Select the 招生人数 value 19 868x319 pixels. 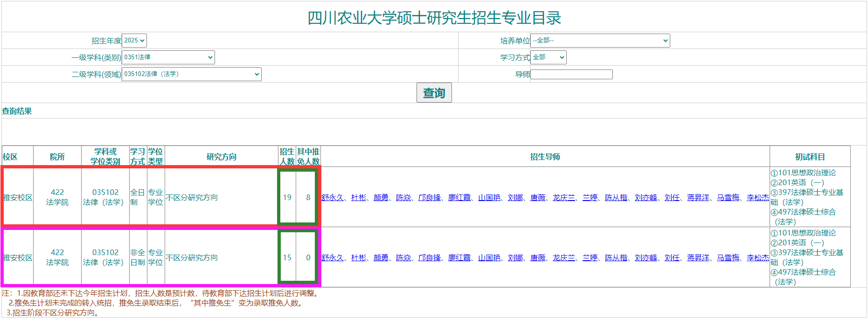click(287, 198)
